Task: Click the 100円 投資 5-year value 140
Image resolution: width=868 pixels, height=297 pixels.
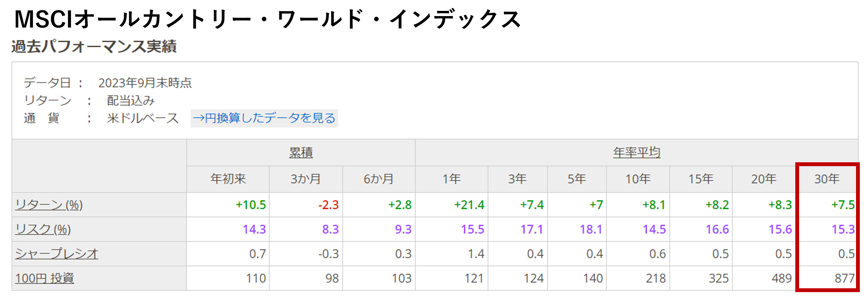Action: (x=593, y=278)
